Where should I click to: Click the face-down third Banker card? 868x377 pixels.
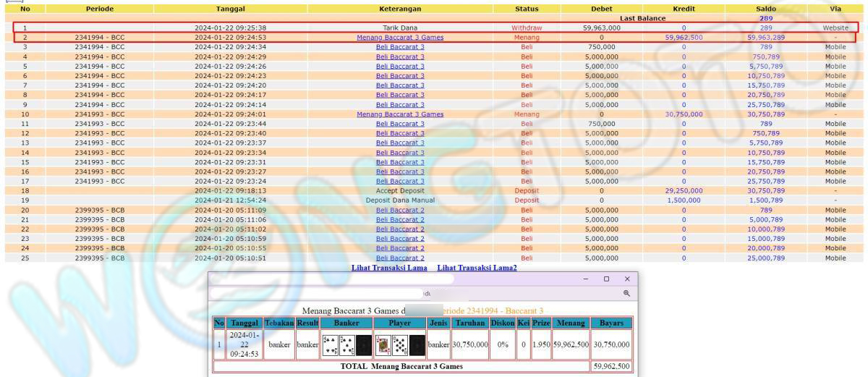tap(364, 345)
